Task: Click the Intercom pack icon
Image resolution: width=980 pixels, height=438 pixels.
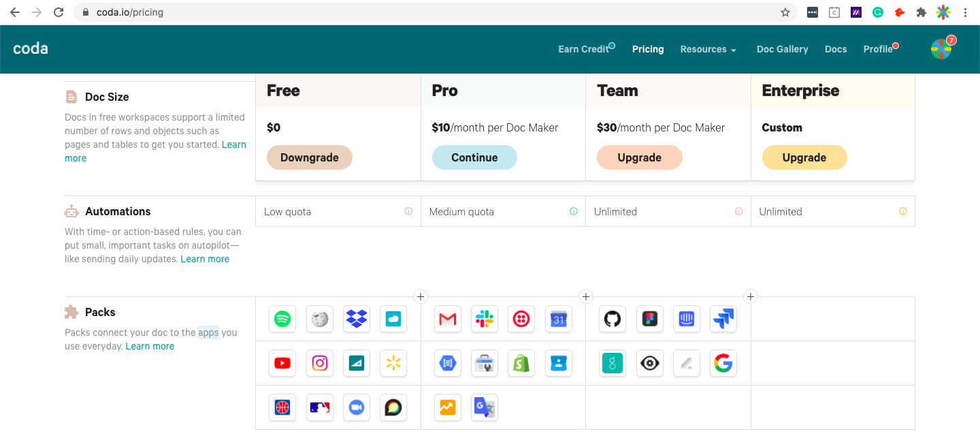Action: coord(687,319)
